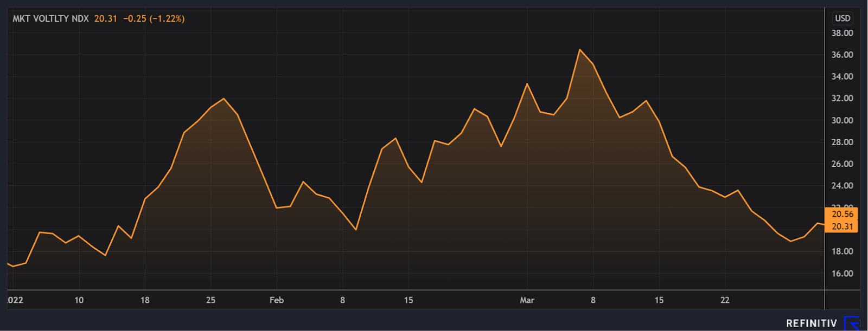This screenshot has height=331, width=868.
Task: Click the −0.25 (−1.22%) change value
Action: click(154, 18)
